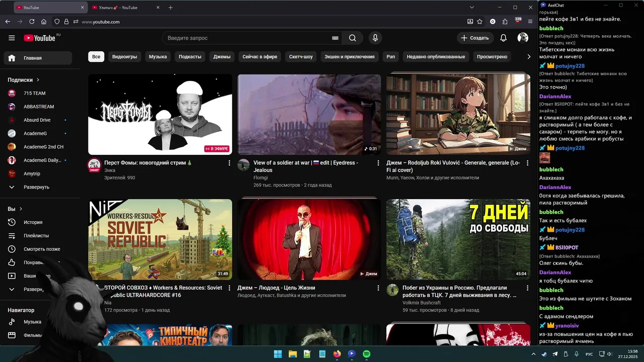Click the Создать button

click(x=474, y=38)
